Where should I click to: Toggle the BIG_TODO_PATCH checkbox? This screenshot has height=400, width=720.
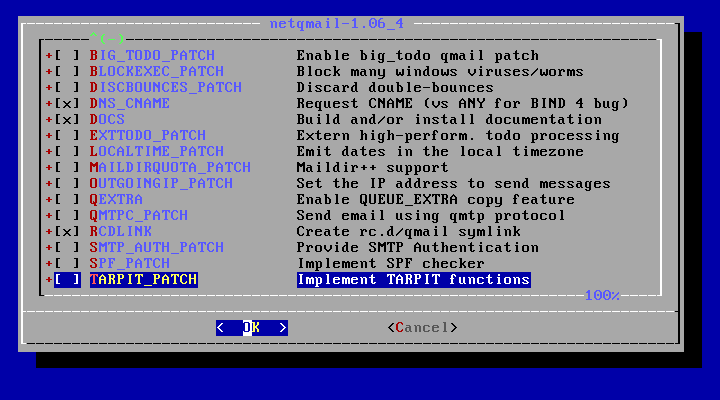click(x=67, y=56)
